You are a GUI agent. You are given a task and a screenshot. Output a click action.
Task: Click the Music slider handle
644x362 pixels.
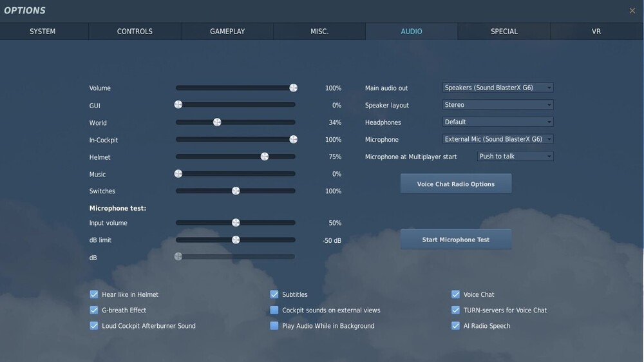coord(178,174)
